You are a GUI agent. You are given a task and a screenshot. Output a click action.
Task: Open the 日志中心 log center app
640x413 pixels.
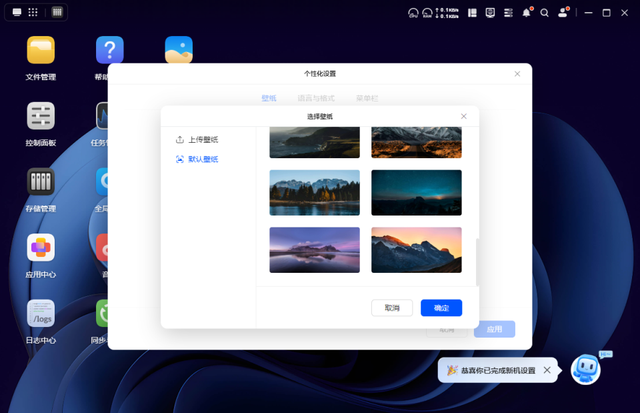41,313
